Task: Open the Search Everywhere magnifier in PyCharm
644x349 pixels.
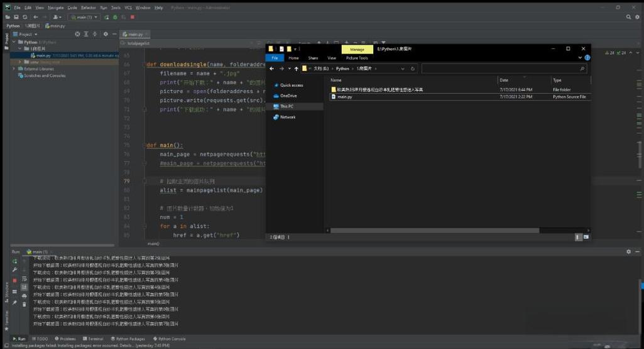Action: coord(628,17)
